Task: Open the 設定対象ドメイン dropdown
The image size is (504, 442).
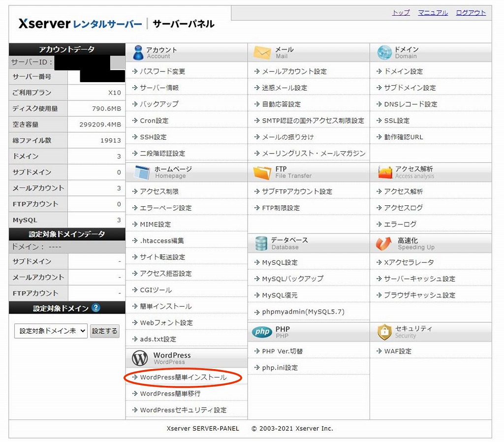Action: coord(51,331)
